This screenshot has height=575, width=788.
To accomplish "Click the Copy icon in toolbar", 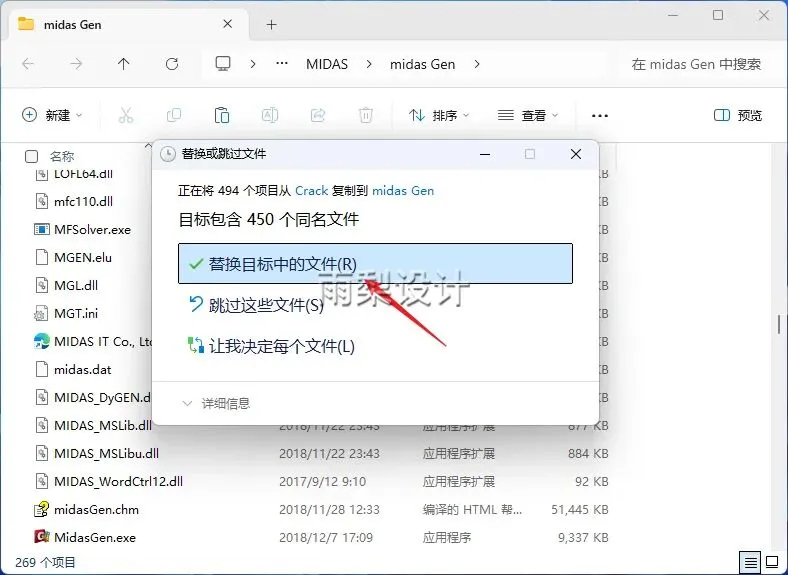I will [174, 115].
